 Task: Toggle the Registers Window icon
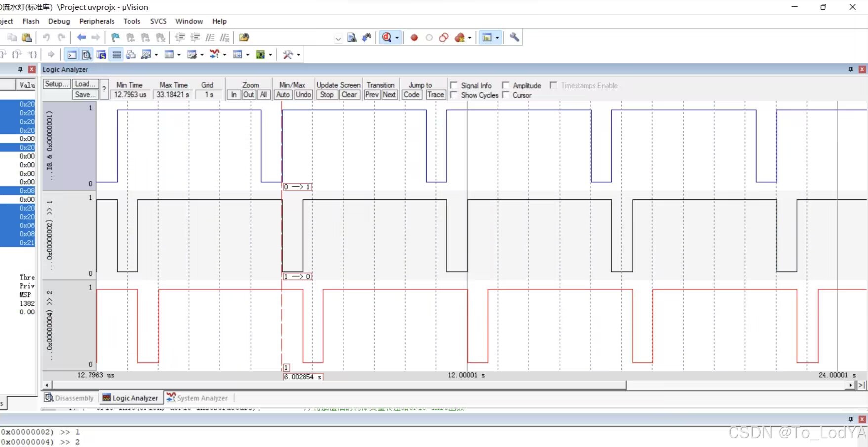coord(117,55)
